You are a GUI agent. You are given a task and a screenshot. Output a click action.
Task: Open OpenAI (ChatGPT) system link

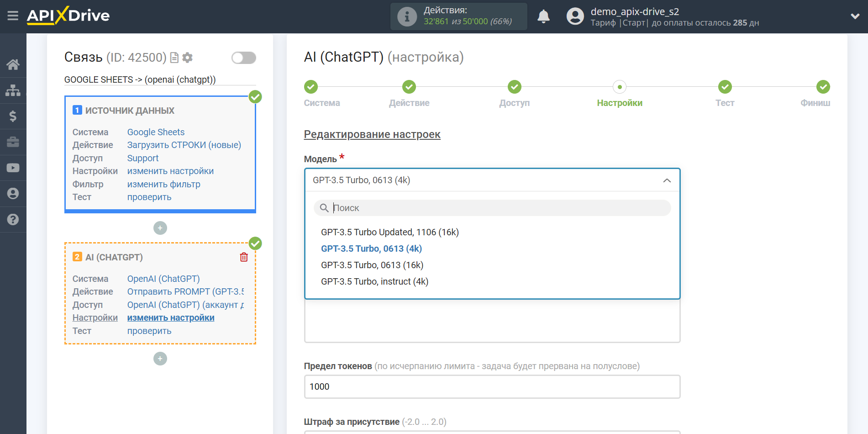point(163,279)
